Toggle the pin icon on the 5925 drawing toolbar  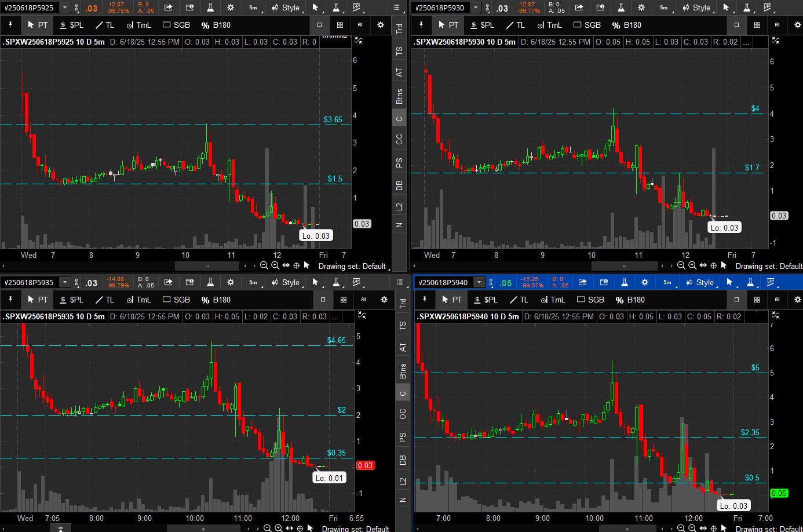10,24
